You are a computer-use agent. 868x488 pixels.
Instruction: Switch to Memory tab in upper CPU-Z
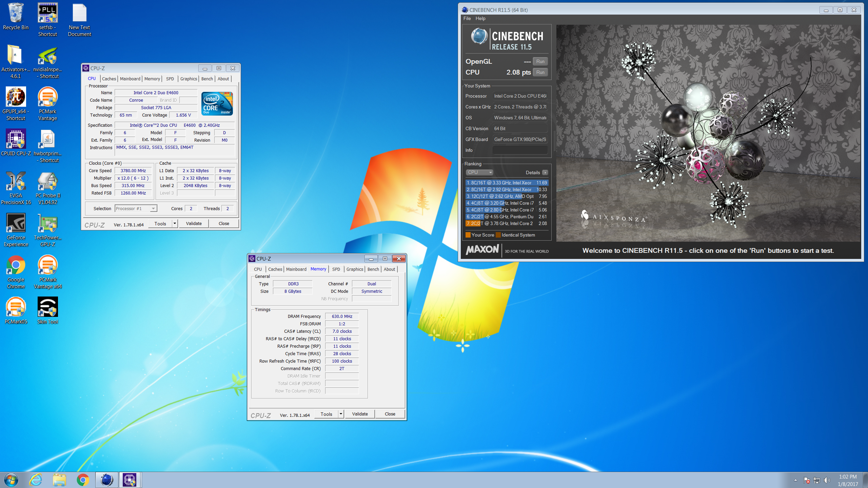(x=152, y=79)
